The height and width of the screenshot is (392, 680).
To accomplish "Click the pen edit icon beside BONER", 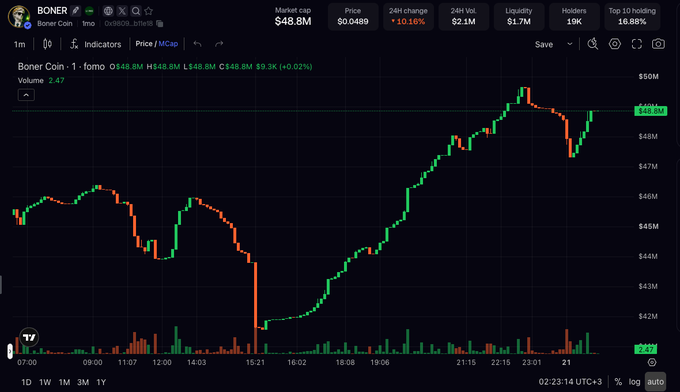I will [x=75, y=11].
